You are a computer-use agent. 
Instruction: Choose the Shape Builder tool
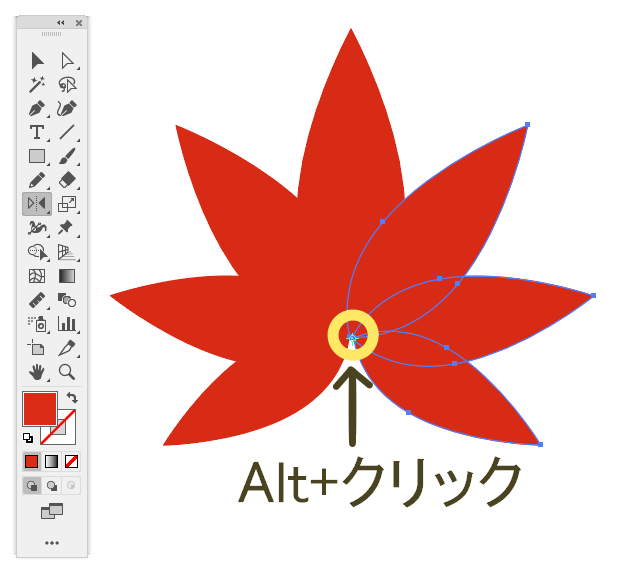pyautogui.click(x=37, y=252)
